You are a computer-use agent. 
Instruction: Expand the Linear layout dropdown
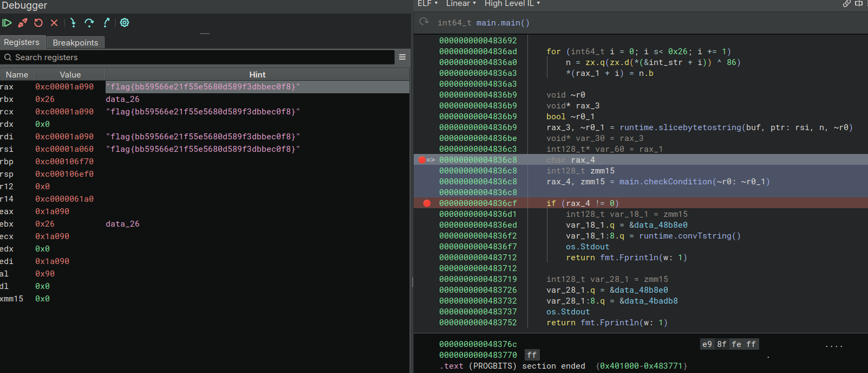pyautogui.click(x=461, y=4)
